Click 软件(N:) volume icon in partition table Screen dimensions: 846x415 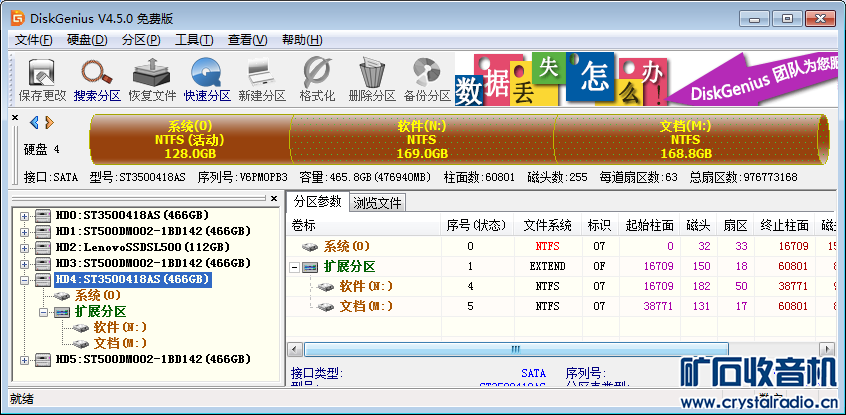tap(326, 287)
